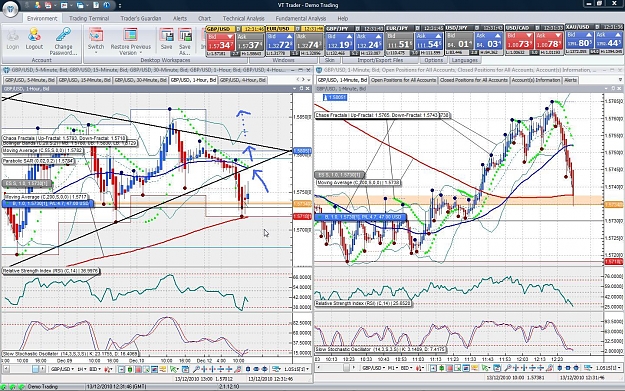The height and width of the screenshot is (391, 625).
Task: Click the calendar icon in the right chart toolbar
Action: [497, 369]
